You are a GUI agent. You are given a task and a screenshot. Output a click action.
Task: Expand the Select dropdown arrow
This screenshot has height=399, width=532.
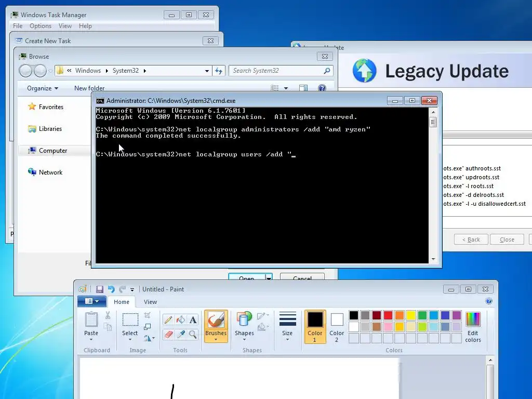tap(130, 340)
